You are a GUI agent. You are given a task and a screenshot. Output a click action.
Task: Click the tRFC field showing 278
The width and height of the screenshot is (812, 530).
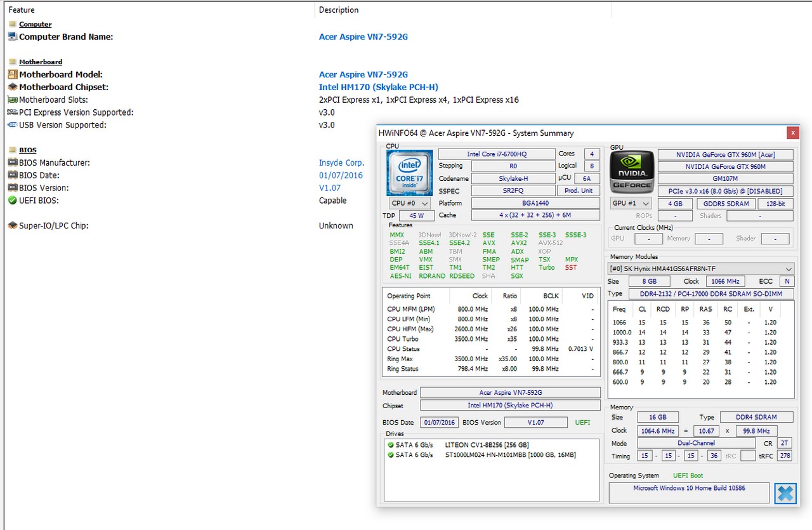coord(784,456)
